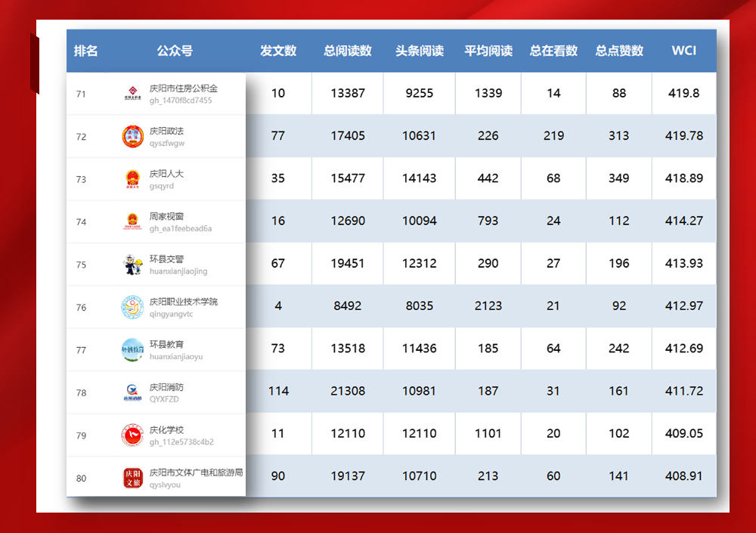Open the 庆阳政法 account name

[x=166, y=132]
